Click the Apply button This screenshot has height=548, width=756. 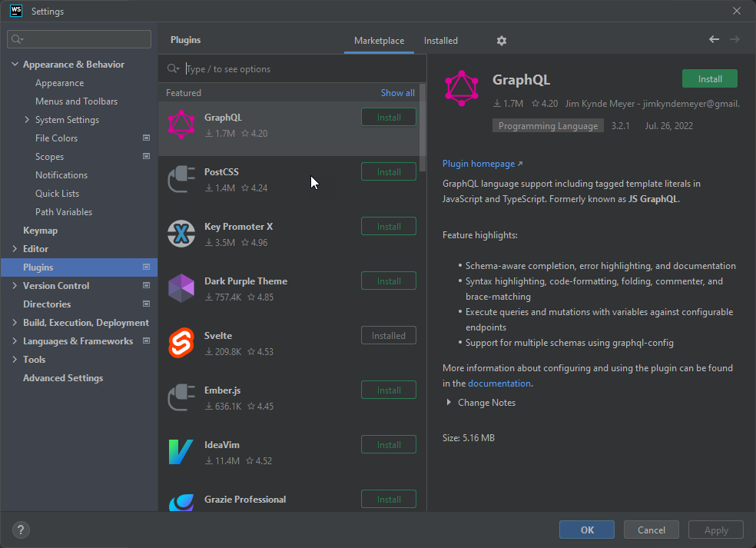[x=716, y=530]
